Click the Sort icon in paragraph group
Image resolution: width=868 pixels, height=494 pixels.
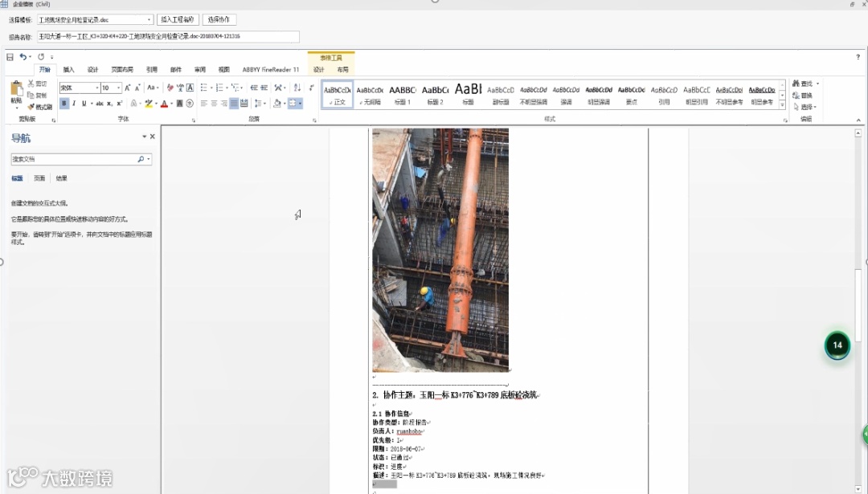click(x=297, y=88)
